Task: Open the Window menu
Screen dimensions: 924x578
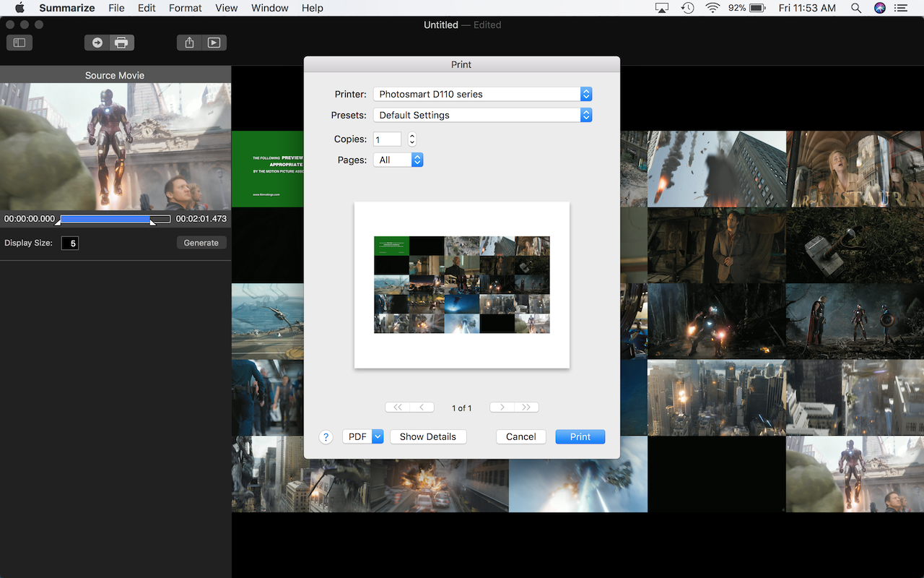Action: 269,8
